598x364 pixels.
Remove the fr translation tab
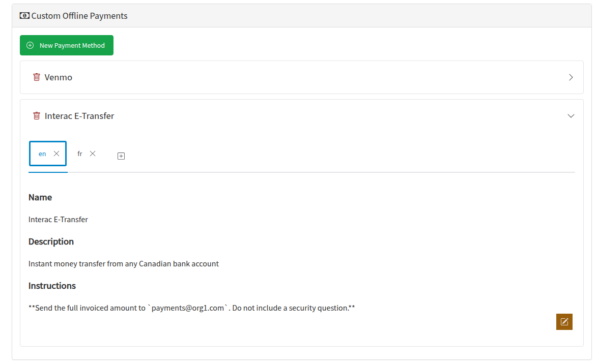tap(93, 153)
